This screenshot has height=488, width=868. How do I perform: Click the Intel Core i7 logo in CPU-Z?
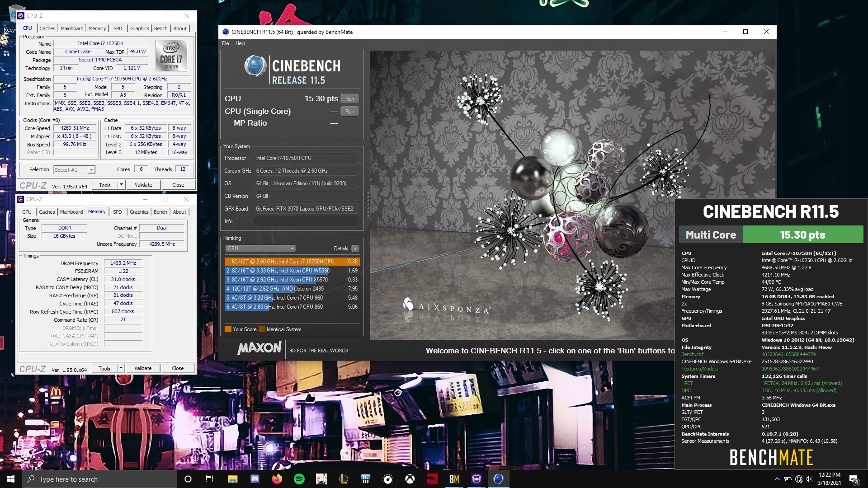pyautogui.click(x=171, y=56)
